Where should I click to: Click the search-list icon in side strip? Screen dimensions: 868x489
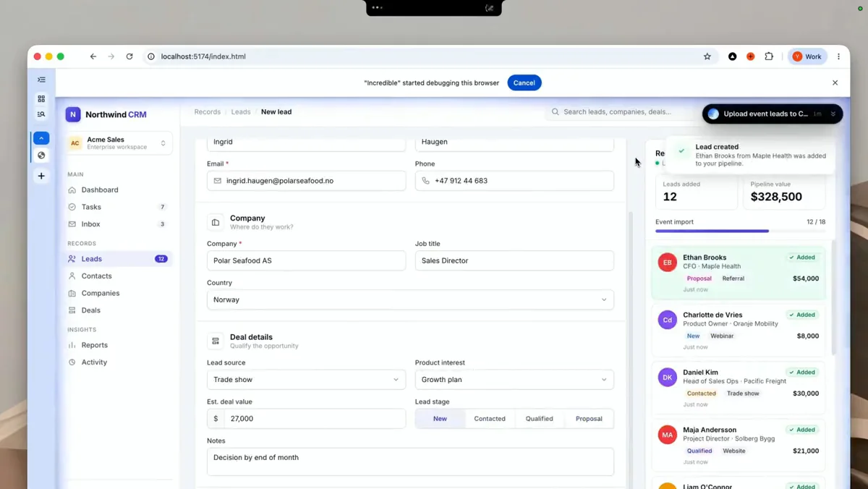coord(41,114)
